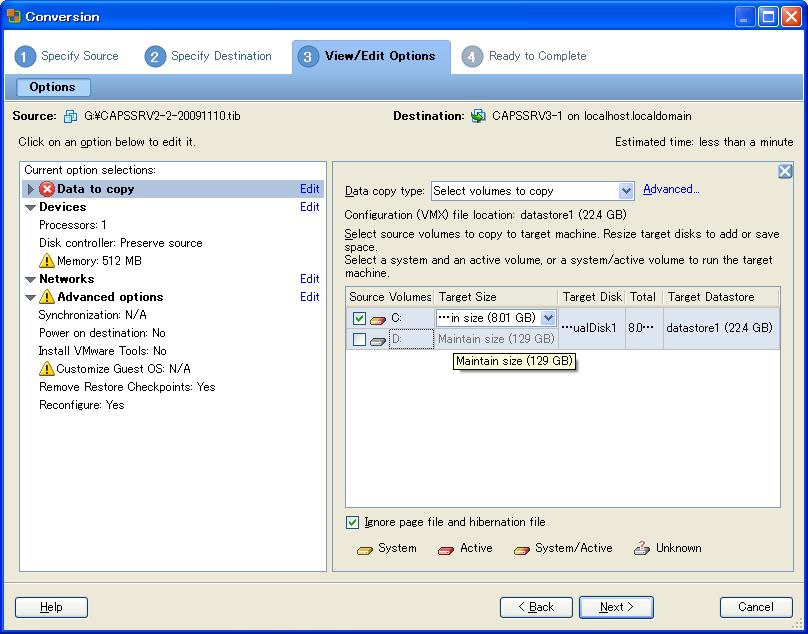Close the options pane with the X icon
Image resolution: width=808 pixels, height=634 pixels.
[x=784, y=171]
